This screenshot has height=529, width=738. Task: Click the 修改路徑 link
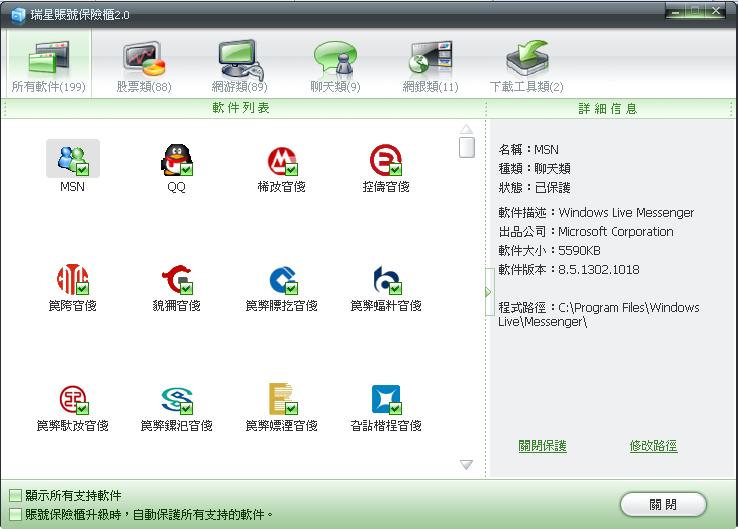(653, 446)
